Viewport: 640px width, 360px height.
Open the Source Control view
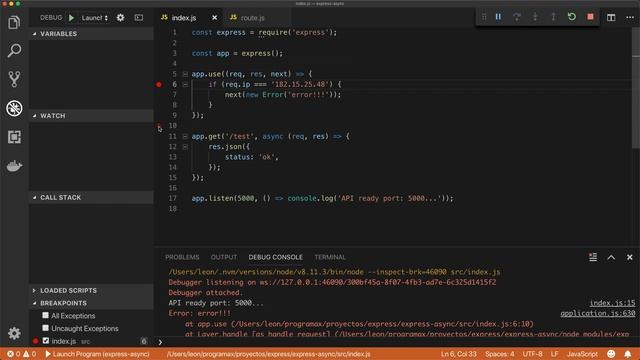point(14,79)
